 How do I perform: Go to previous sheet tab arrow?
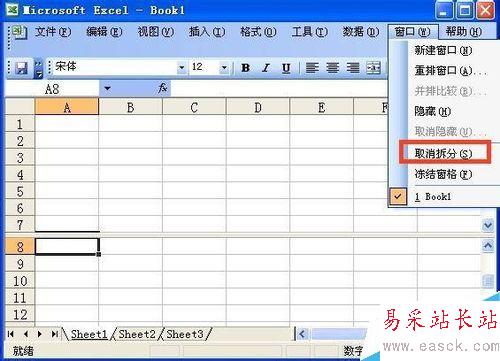[x=26, y=334]
